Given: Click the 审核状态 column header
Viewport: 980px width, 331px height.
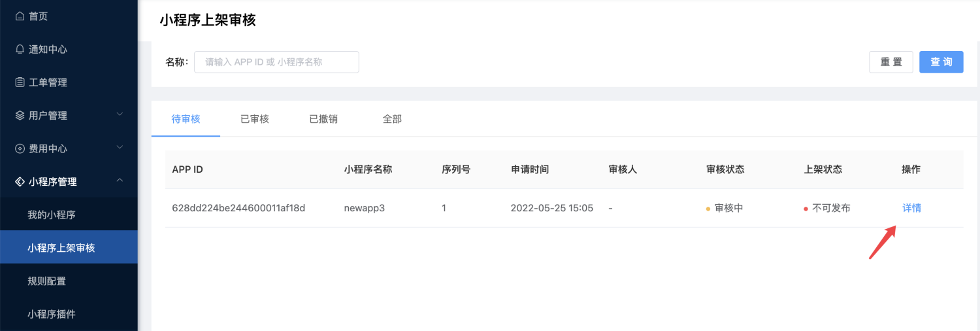Looking at the screenshot, I should click(x=725, y=169).
